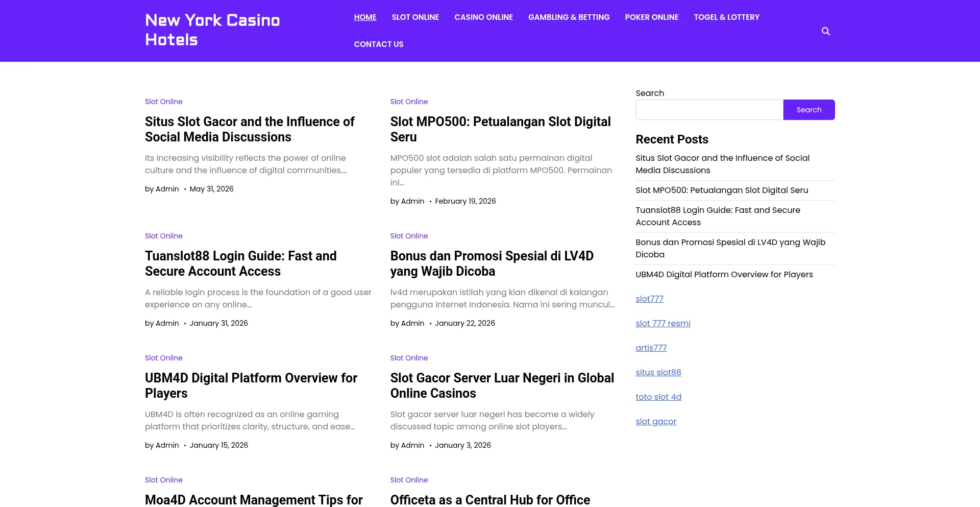Open article Bonus dan Promosi Spesial di LV4D
This screenshot has width=980, height=507.
click(x=492, y=263)
